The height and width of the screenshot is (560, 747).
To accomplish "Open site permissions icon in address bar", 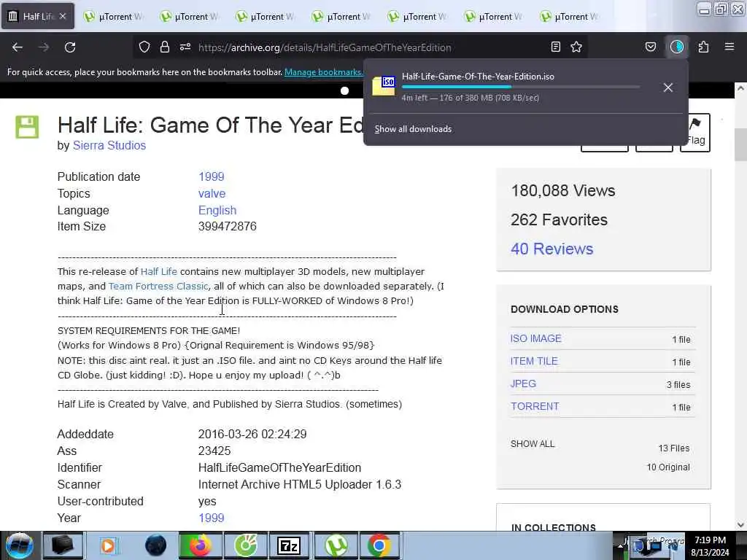I will [x=185, y=47].
